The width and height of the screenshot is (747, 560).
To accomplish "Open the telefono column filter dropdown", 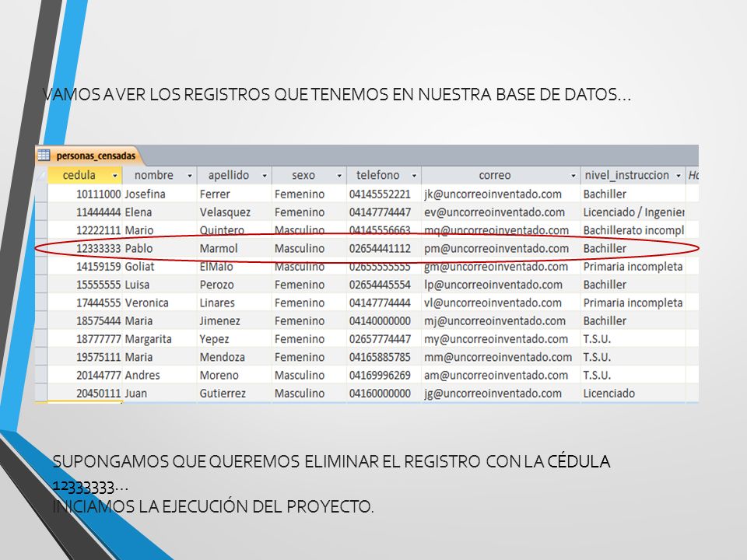I will (414, 176).
